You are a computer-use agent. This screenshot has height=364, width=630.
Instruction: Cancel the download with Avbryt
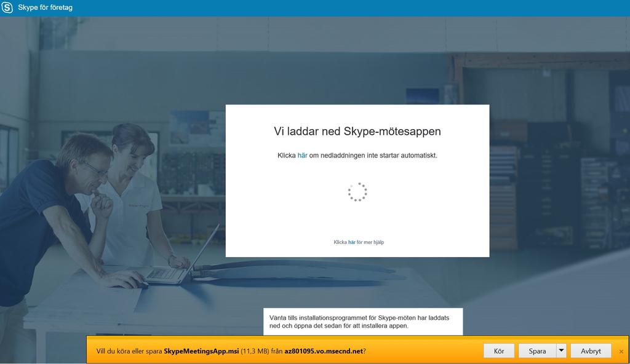tap(591, 350)
